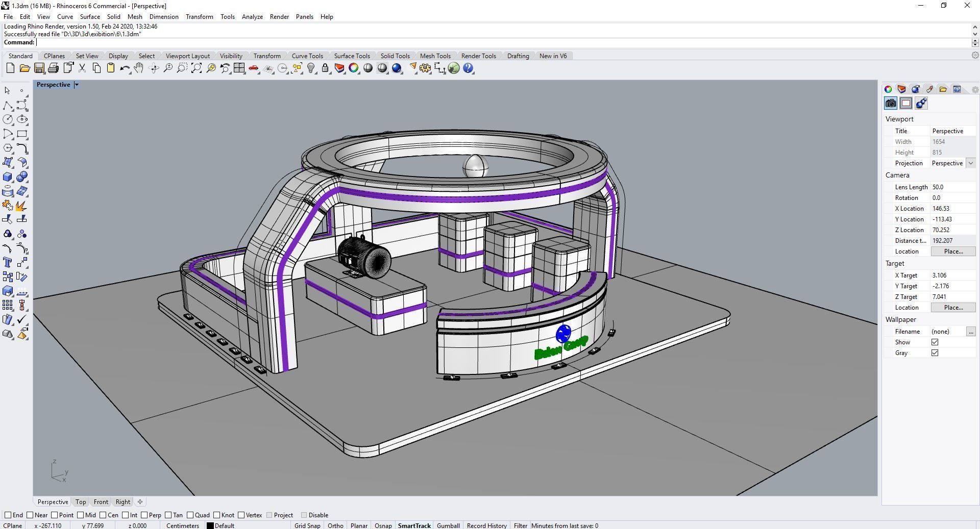Activate the Pan hand tool

139,68
